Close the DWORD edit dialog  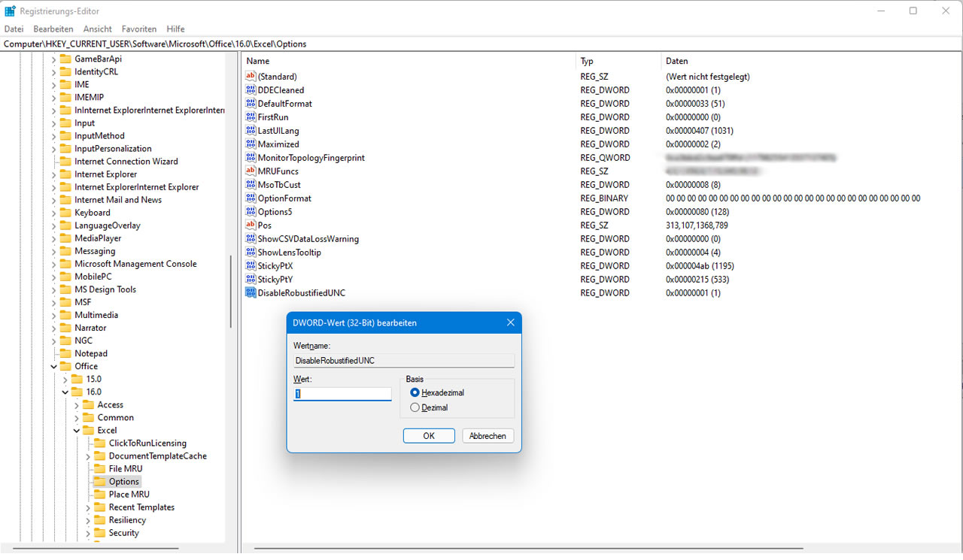click(x=511, y=322)
